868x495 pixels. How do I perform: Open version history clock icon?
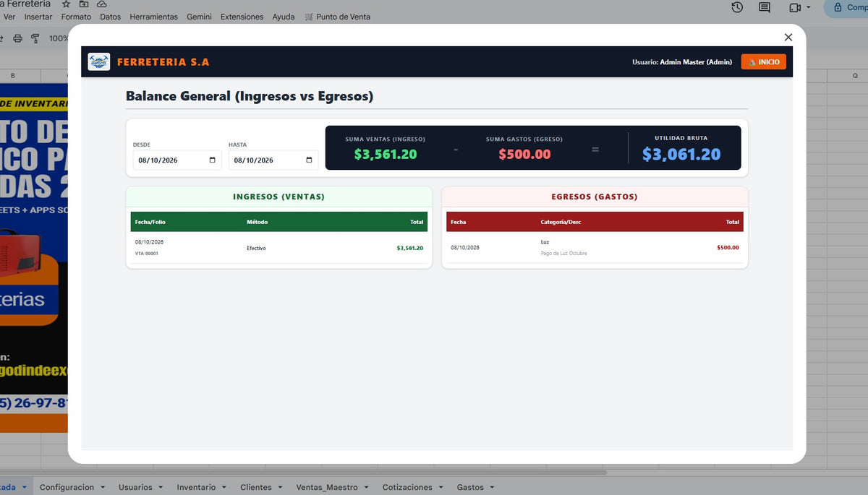[737, 7]
